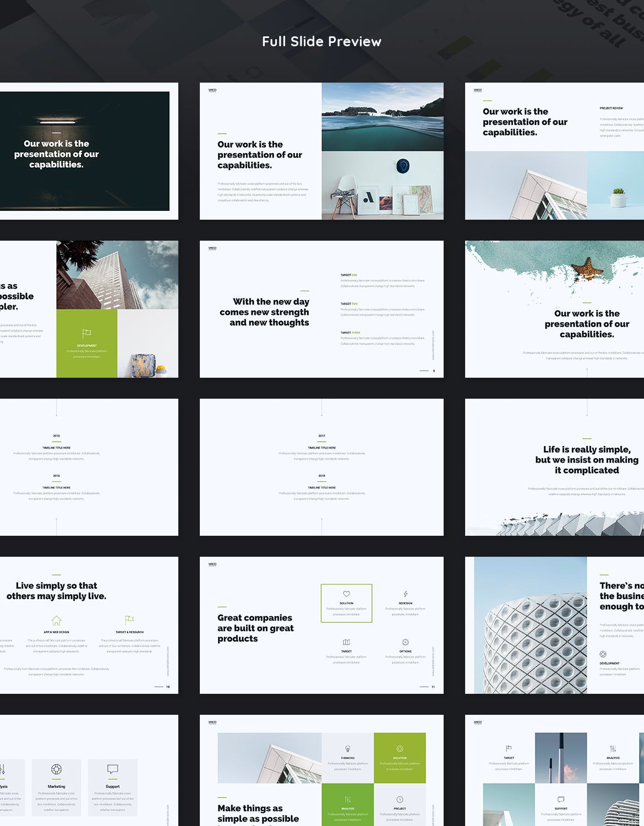Click the map icon above Target
This screenshot has width=644, height=826.
(x=346, y=642)
